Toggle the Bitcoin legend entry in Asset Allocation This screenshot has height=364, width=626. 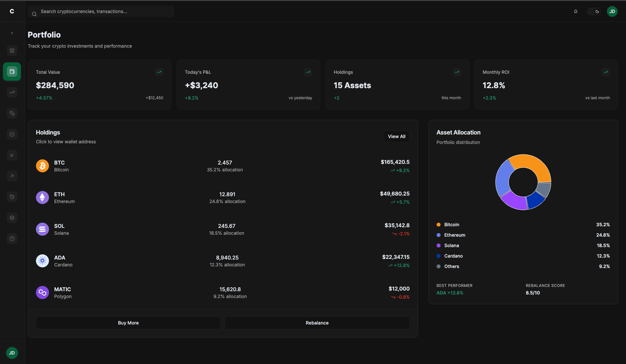452,225
